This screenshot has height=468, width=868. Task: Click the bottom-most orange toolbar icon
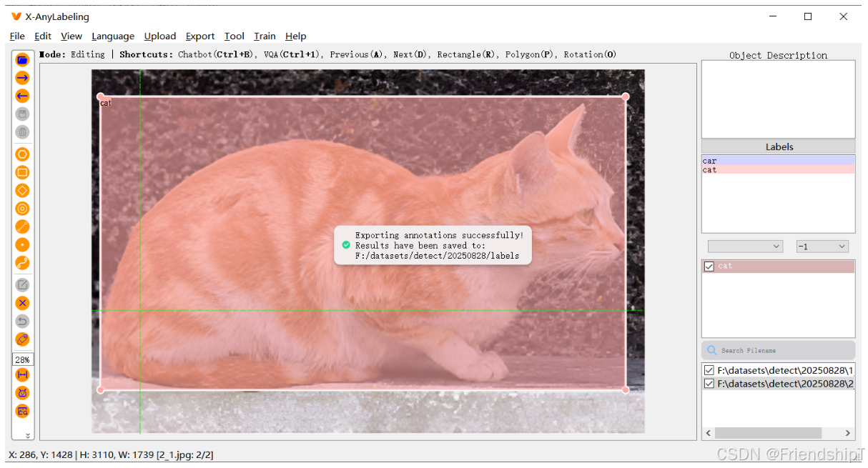tap(22, 411)
